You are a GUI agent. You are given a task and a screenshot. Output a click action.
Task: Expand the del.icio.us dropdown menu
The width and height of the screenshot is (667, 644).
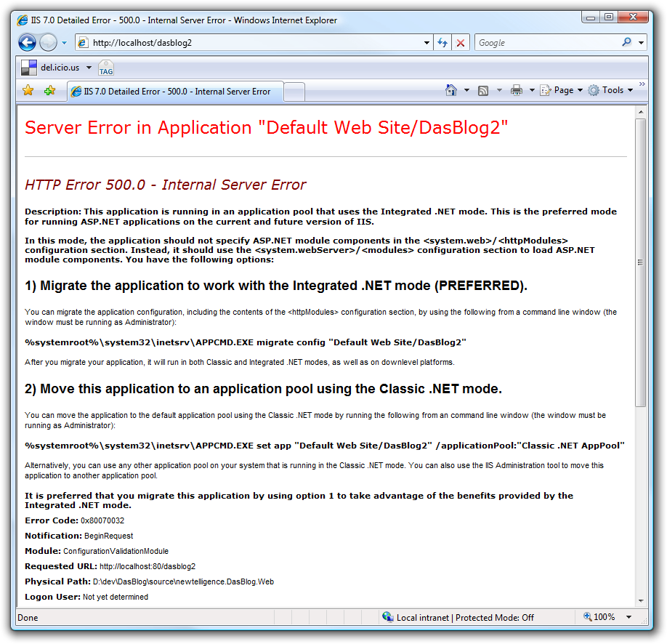coord(89,68)
